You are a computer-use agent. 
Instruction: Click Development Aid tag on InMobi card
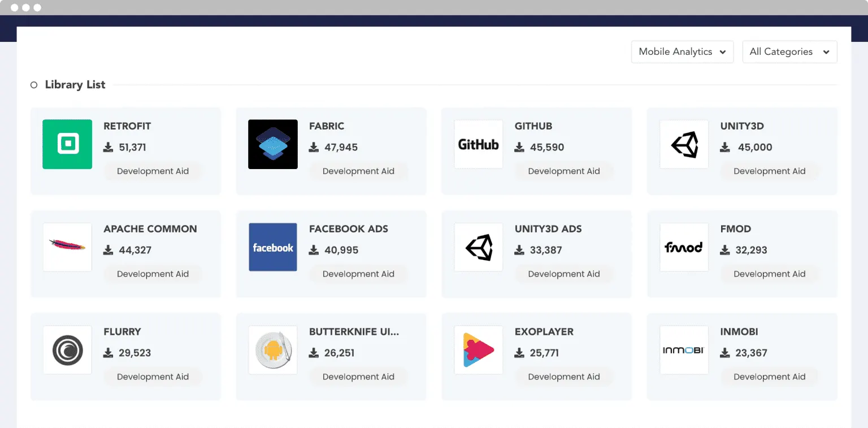point(770,377)
